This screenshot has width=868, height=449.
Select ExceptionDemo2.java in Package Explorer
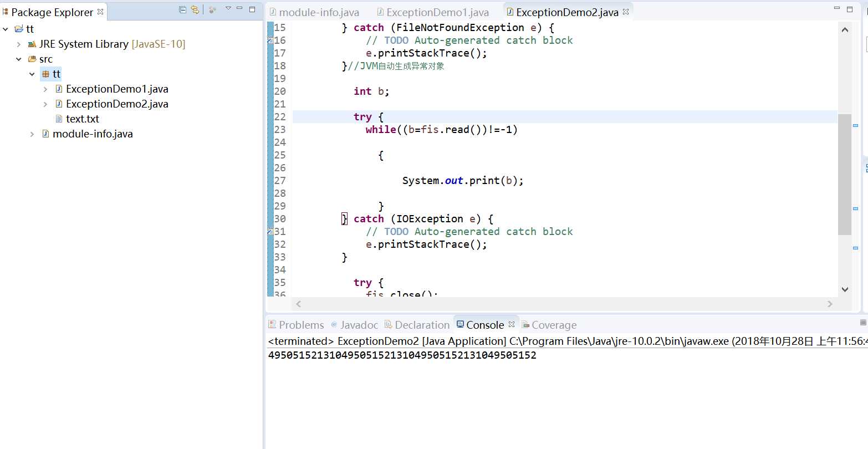117,104
